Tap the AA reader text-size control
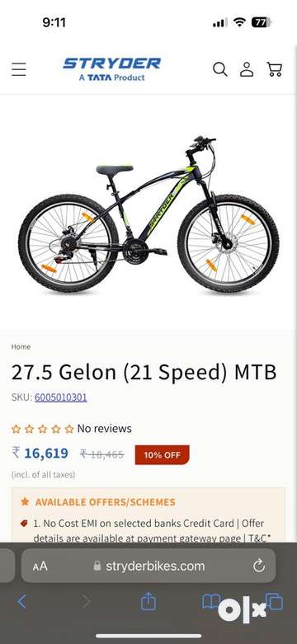Image resolution: width=297 pixels, height=644 pixels. click(x=40, y=566)
